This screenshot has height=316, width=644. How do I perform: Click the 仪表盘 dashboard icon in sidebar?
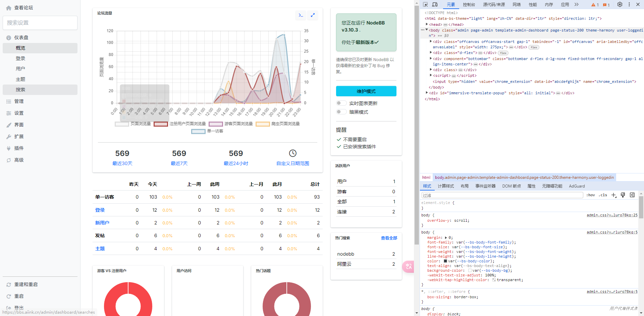(9, 38)
